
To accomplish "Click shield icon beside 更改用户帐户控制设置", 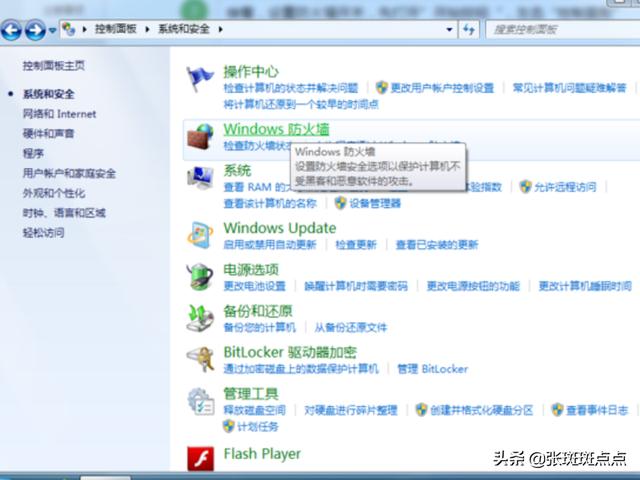I will point(382,87).
